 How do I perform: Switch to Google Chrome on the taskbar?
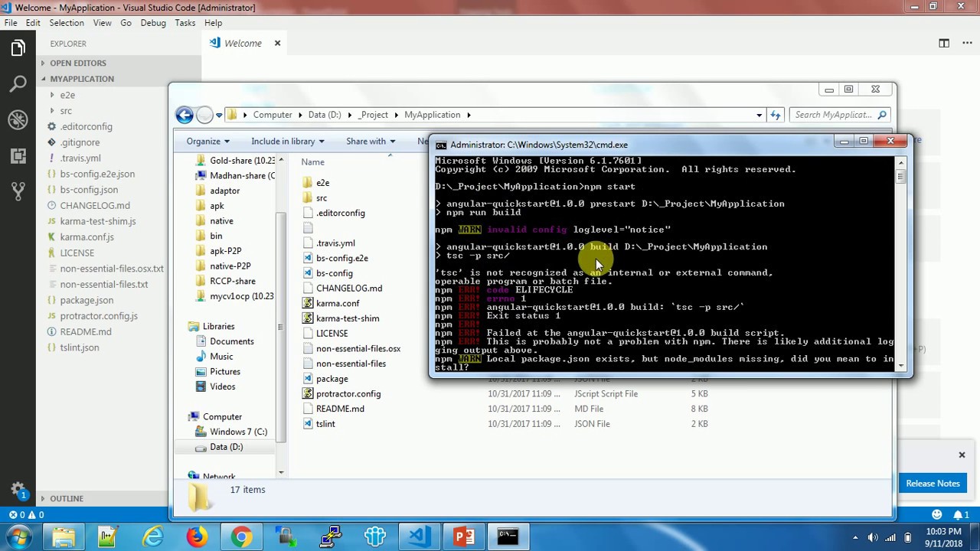[242, 536]
